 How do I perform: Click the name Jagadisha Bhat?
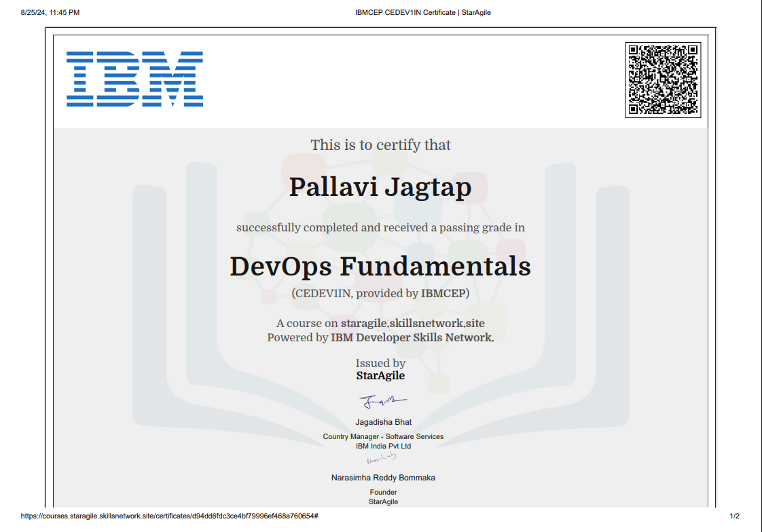click(384, 422)
